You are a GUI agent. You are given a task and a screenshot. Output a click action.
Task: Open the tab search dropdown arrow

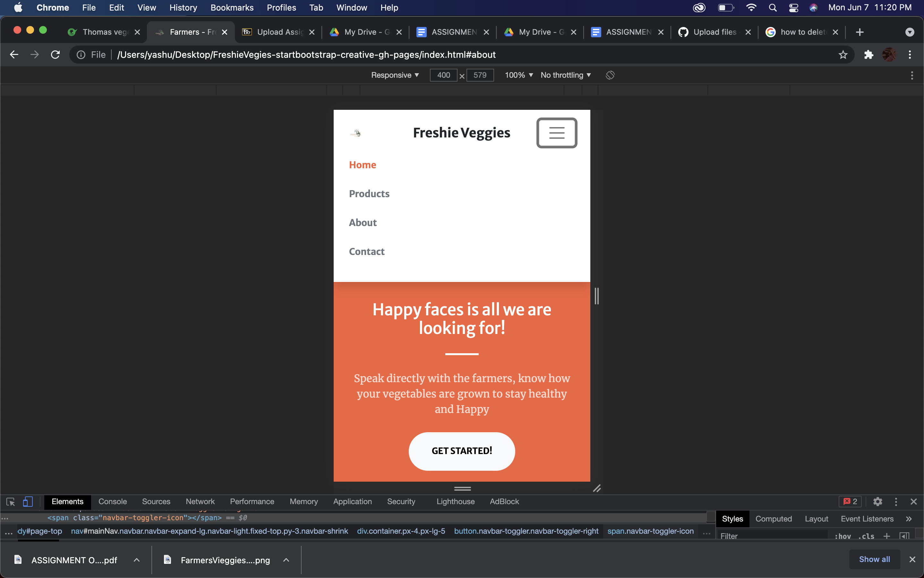(910, 32)
